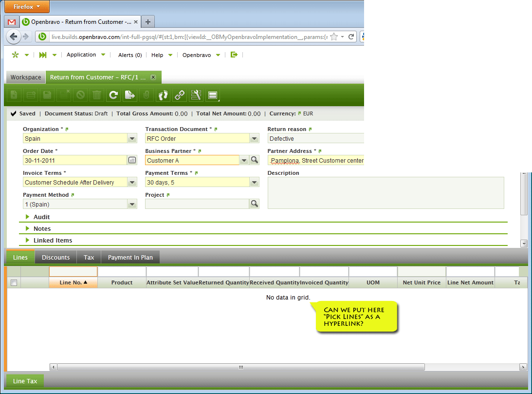Open the Openbravo user menu

pos(201,55)
